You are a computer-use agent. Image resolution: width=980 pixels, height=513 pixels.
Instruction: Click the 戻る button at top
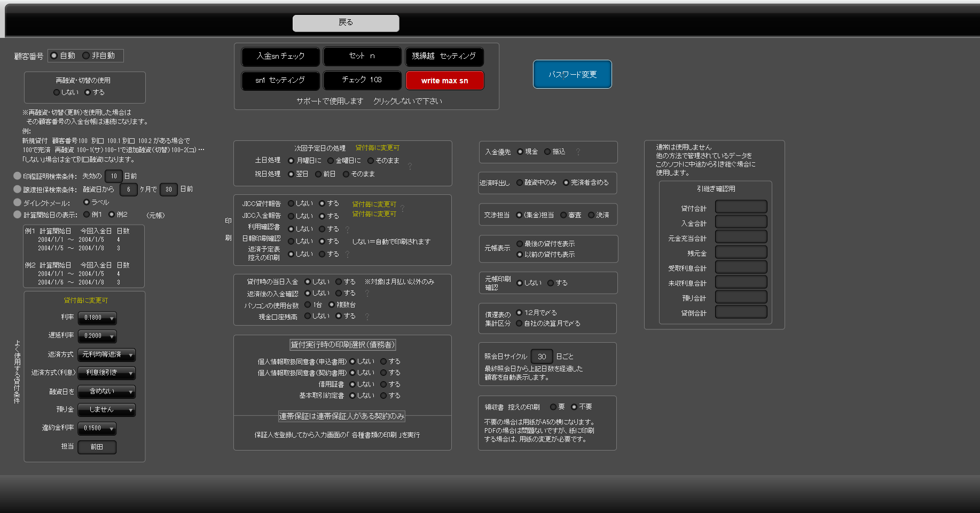coord(346,23)
